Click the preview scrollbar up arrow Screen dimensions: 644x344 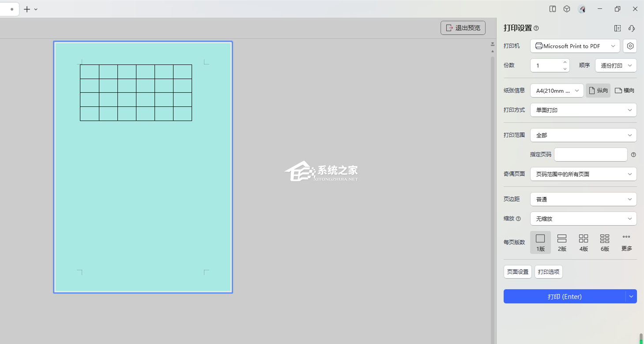493,51
